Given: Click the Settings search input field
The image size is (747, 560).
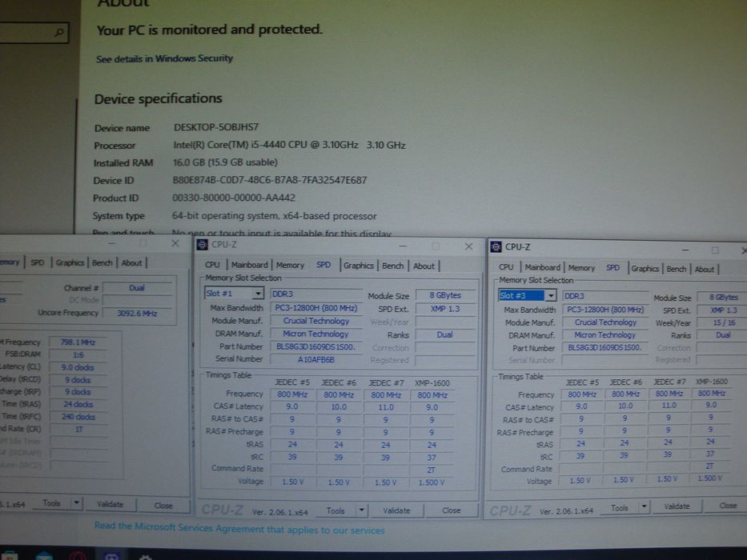Looking at the screenshot, I should (34, 32).
